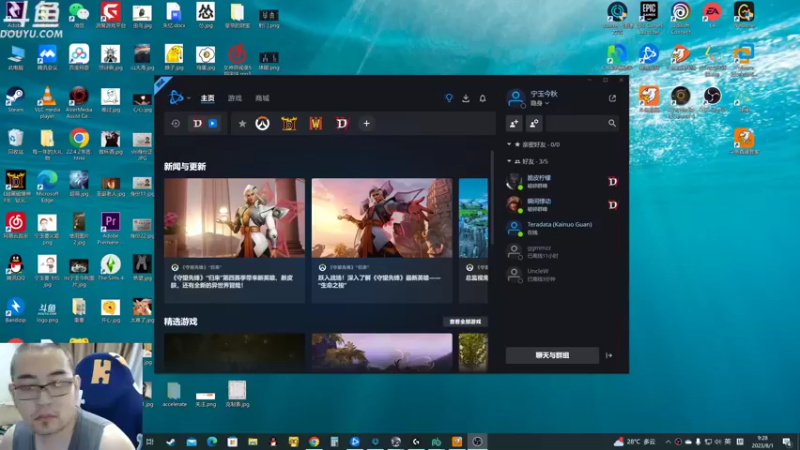Focus the friends search field
The image size is (800, 450).
coord(582,123)
